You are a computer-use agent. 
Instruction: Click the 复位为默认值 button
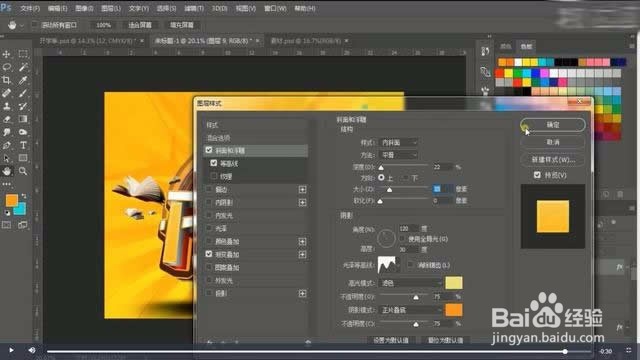445,340
